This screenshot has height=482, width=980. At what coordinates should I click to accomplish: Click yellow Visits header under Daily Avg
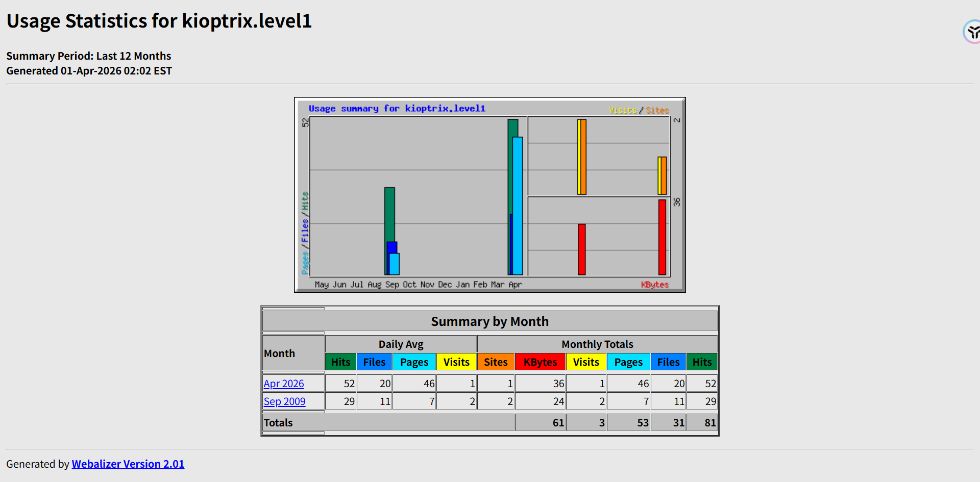[456, 362]
